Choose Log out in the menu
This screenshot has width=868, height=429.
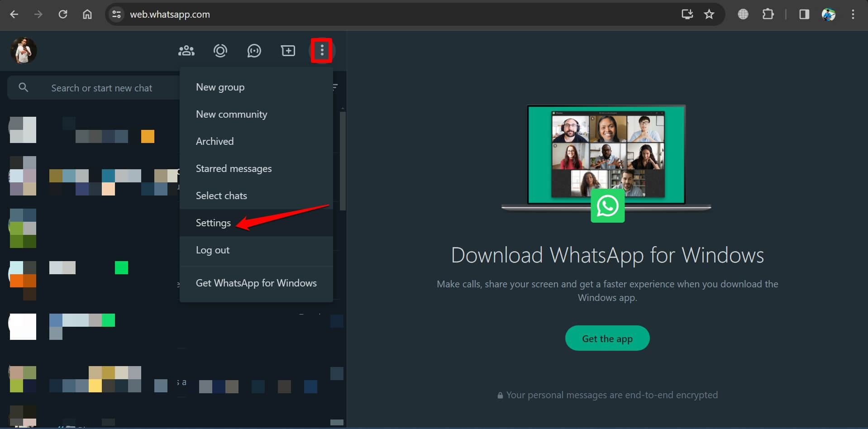(x=256, y=250)
